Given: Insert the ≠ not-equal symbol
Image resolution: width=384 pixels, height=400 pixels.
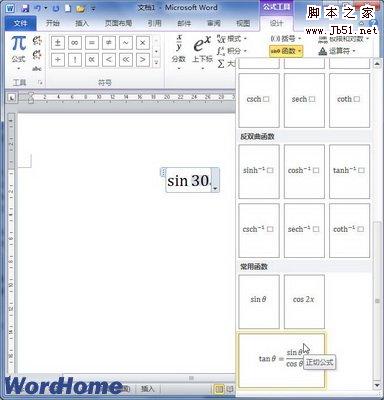Looking at the screenshot, I should 109,43.
